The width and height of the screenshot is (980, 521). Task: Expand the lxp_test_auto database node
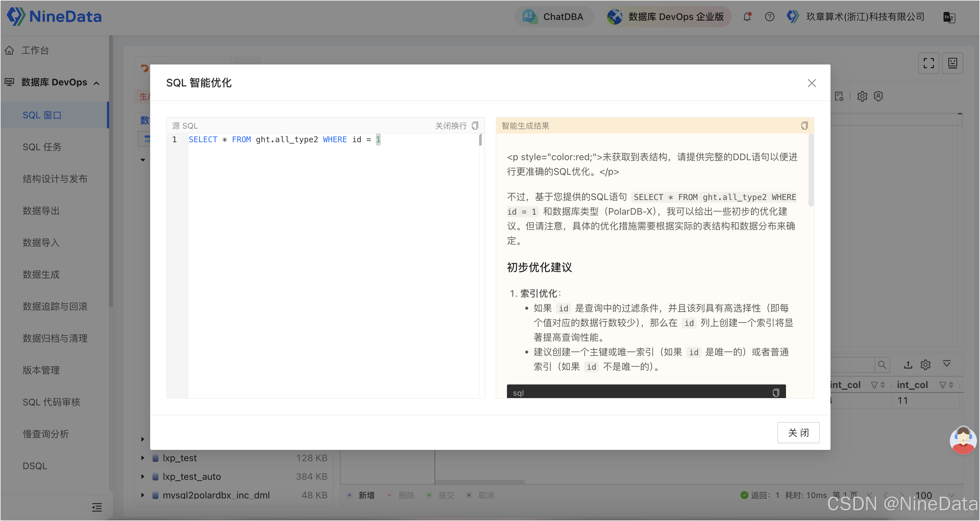pos(143,476)
